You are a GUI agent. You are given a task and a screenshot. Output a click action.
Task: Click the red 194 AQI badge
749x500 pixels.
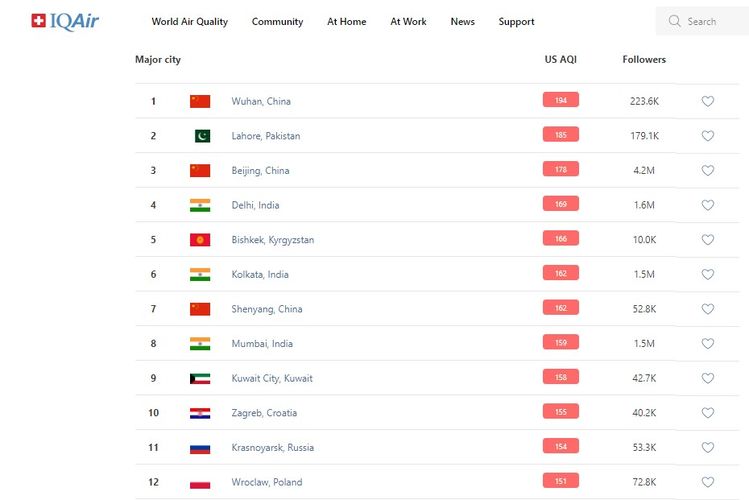(561, 100)
